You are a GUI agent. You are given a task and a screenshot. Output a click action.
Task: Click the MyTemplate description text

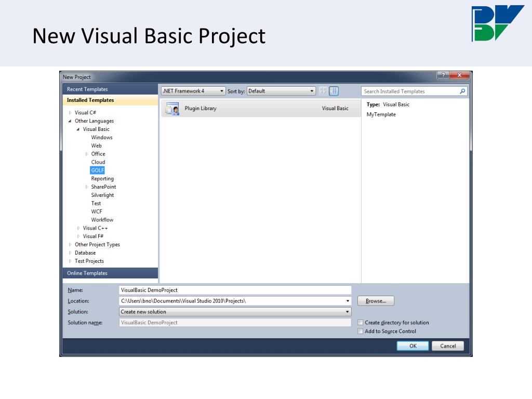[381, 115]
